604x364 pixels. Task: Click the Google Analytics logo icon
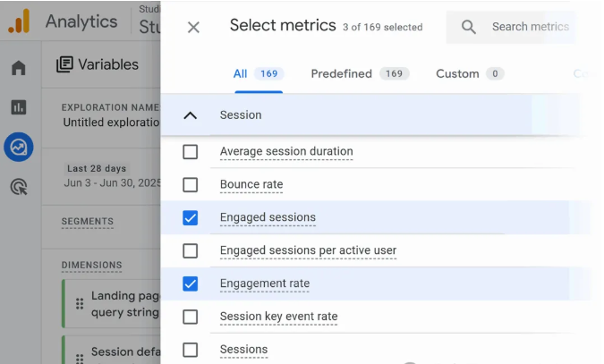[x=20, y=21]
